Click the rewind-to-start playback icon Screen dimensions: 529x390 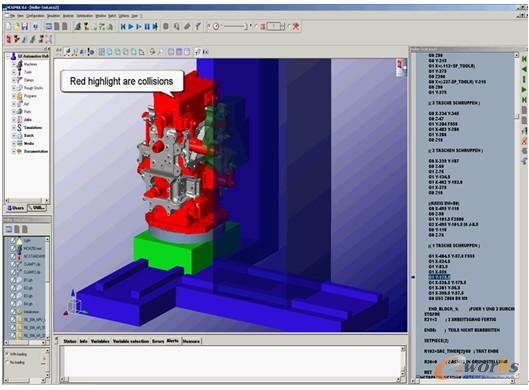pyautogui.click(x=123, y=26)
